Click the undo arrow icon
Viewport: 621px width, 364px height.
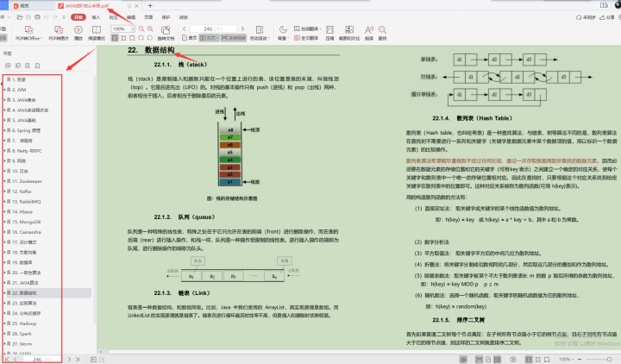(46, 17)
